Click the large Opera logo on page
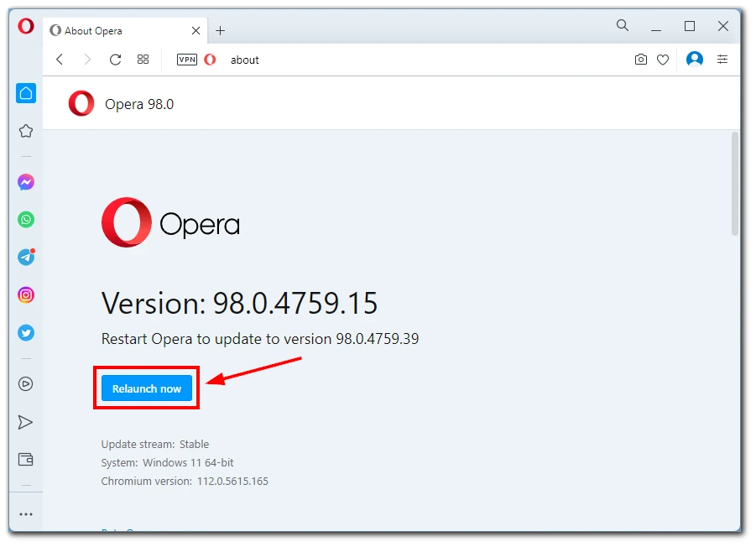Screen dimensions: 756x547 tap(170, 222)
